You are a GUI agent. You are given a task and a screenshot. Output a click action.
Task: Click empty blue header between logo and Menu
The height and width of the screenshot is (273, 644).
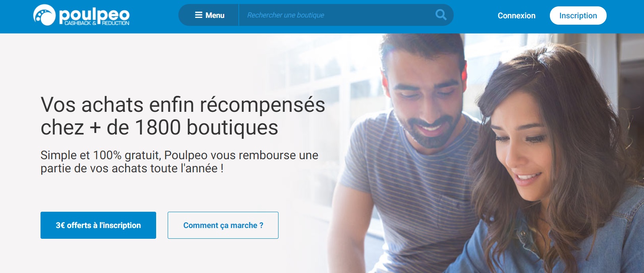(x=154, y=16)
